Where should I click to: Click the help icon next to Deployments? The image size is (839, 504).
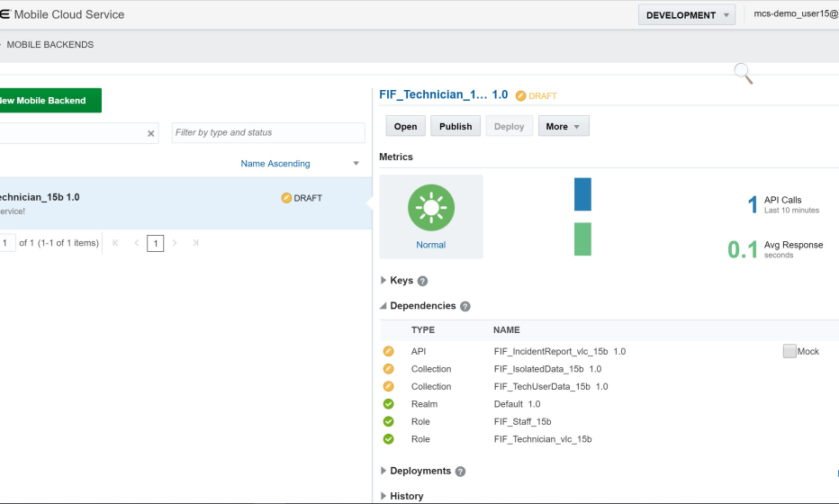click(460, 472)
